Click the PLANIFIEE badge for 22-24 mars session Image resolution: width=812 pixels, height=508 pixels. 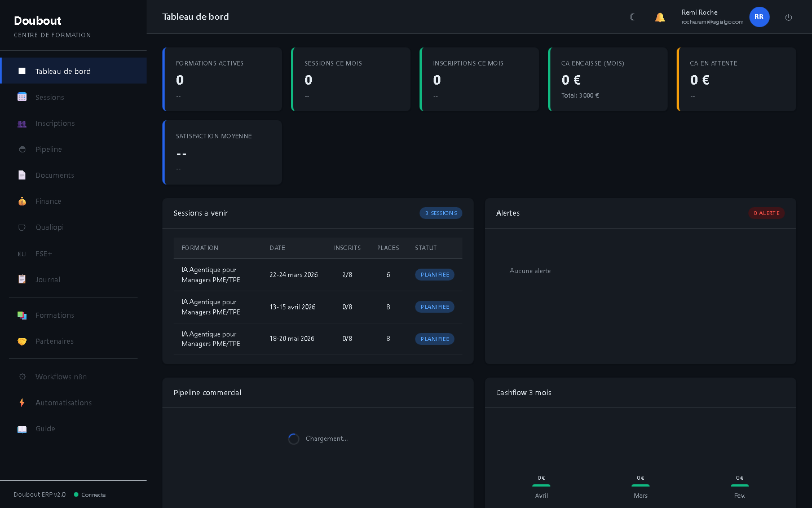[435, 274]
